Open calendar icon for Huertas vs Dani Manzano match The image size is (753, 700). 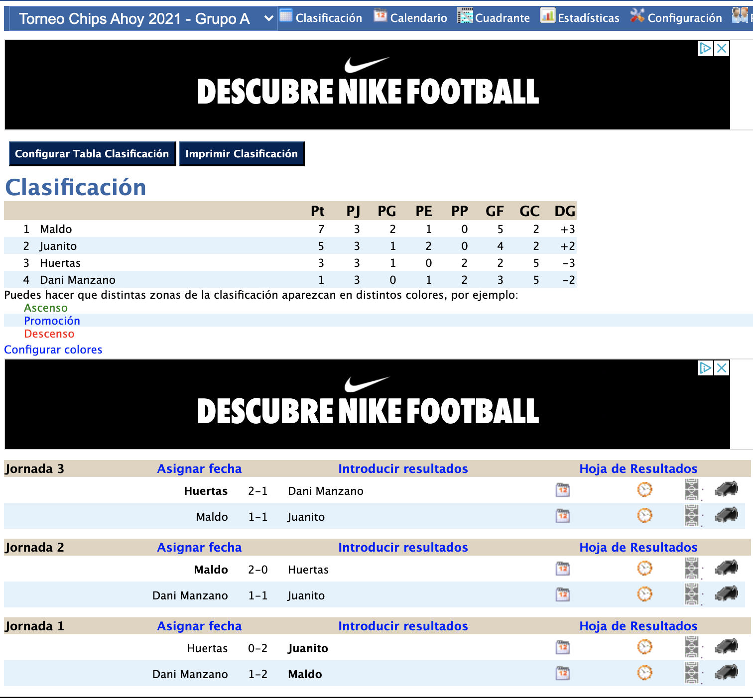(x=563, y=490)
